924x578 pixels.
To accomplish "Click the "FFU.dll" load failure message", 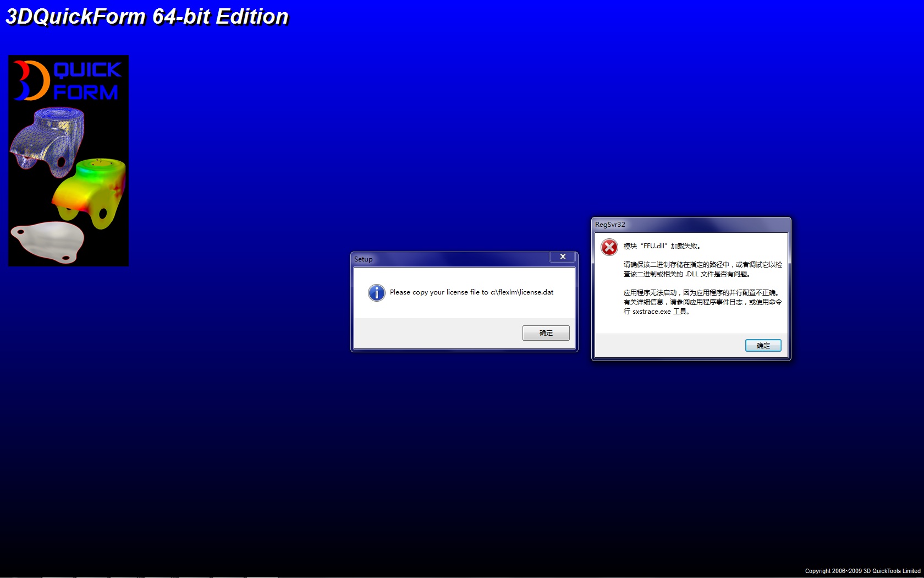I will (662, 246).
